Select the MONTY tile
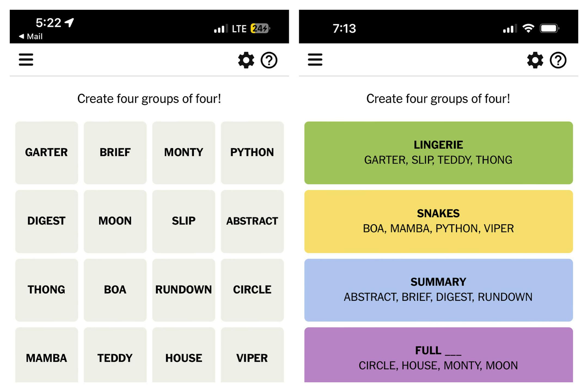 pyautogui.click(x=183, y=153)
